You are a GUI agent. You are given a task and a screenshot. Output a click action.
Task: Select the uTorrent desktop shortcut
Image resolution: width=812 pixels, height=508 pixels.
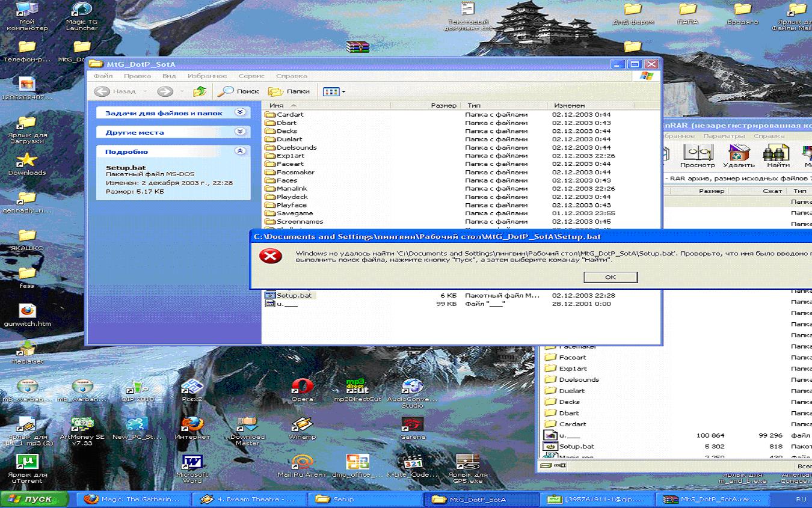click(27, 470)
